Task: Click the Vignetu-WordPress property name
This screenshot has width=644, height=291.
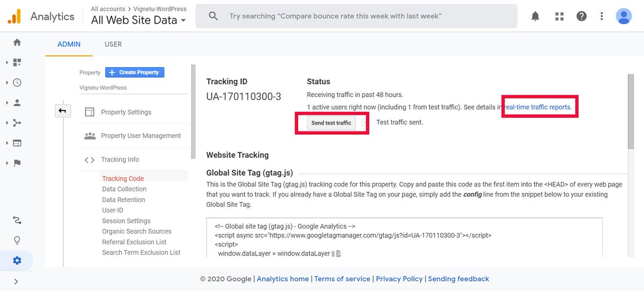Action: [x=103, y=88]
